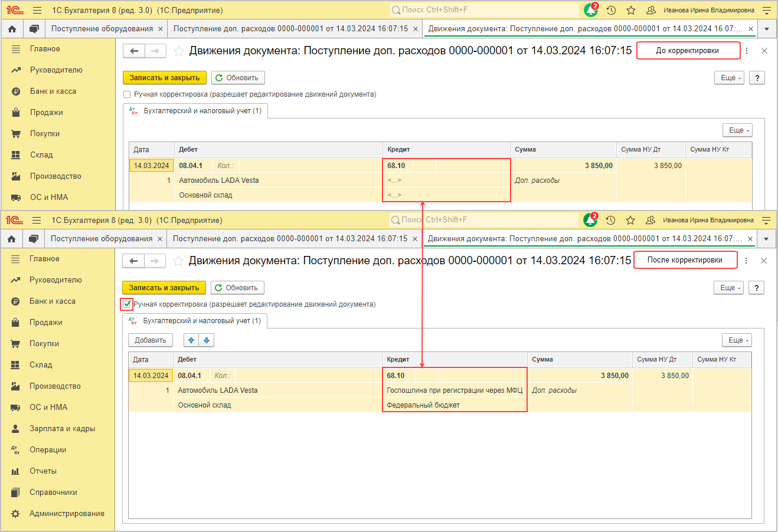Click Добавить button in lower window
778x532 pixels.
click(151, 340)
